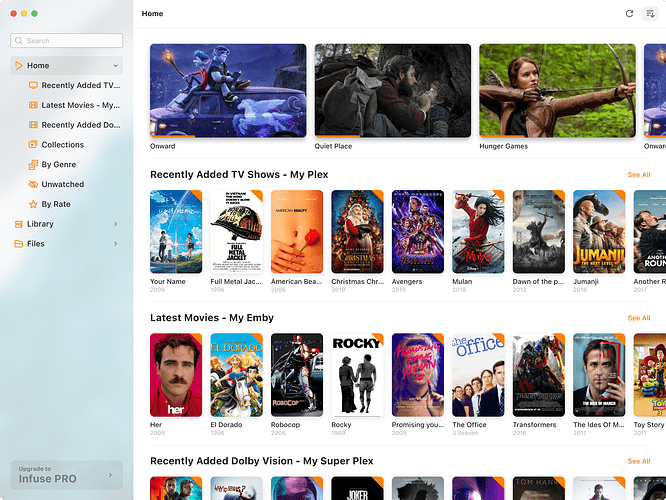Click the By Genre icon in sidebar
Image resolution: width=666 pixels, height=500 pixels.
pyautogui.click(x=33, y=164)
